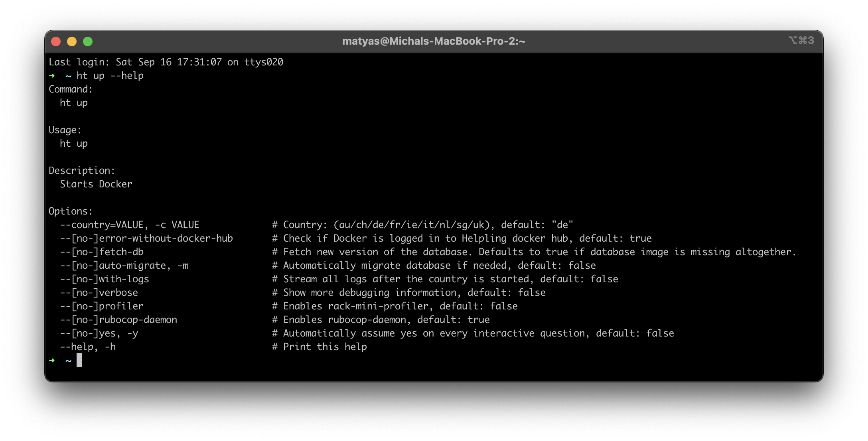
Task: Click the 'Last login' line at top
Action: (166, 62)
